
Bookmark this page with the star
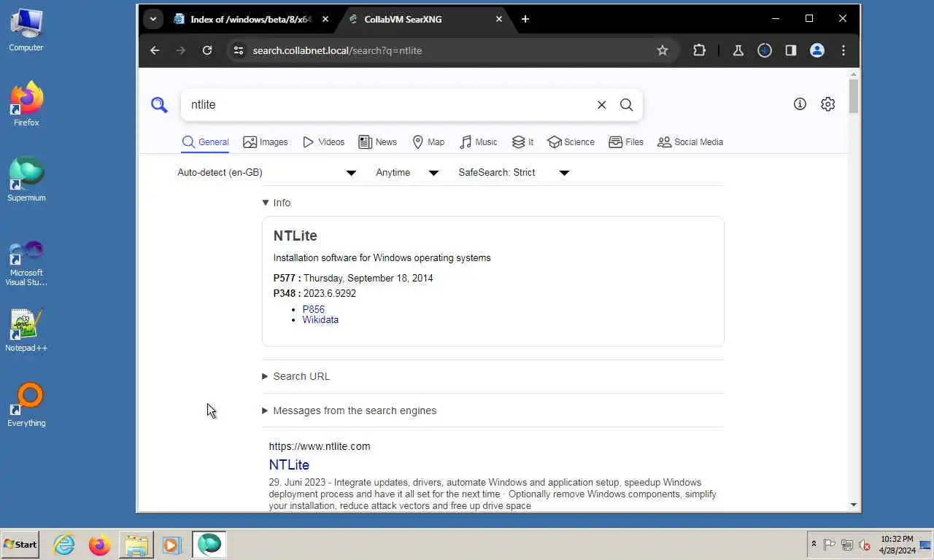click(663, 50)
